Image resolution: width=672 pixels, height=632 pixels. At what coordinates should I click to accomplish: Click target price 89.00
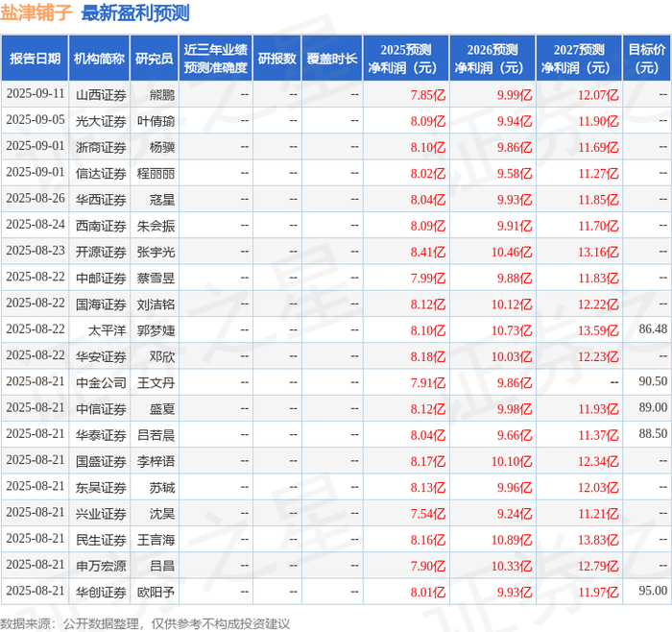point(653,407)
